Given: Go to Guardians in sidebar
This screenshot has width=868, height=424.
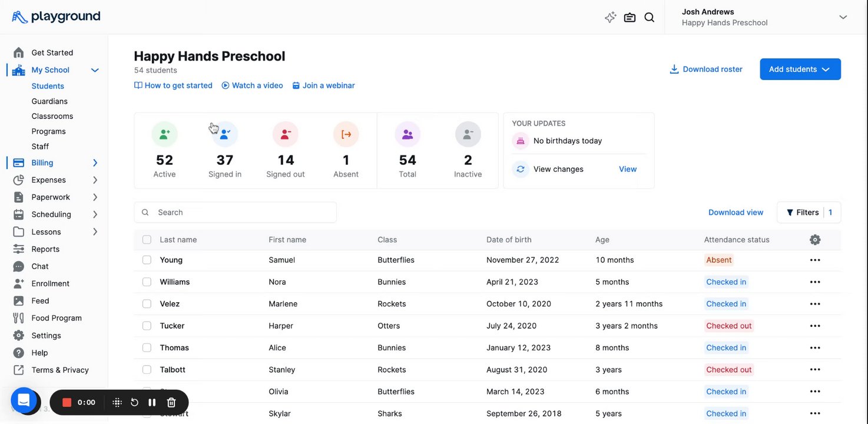Looking at the screenshot, I should pyautogui.click(x=49, y=101).
